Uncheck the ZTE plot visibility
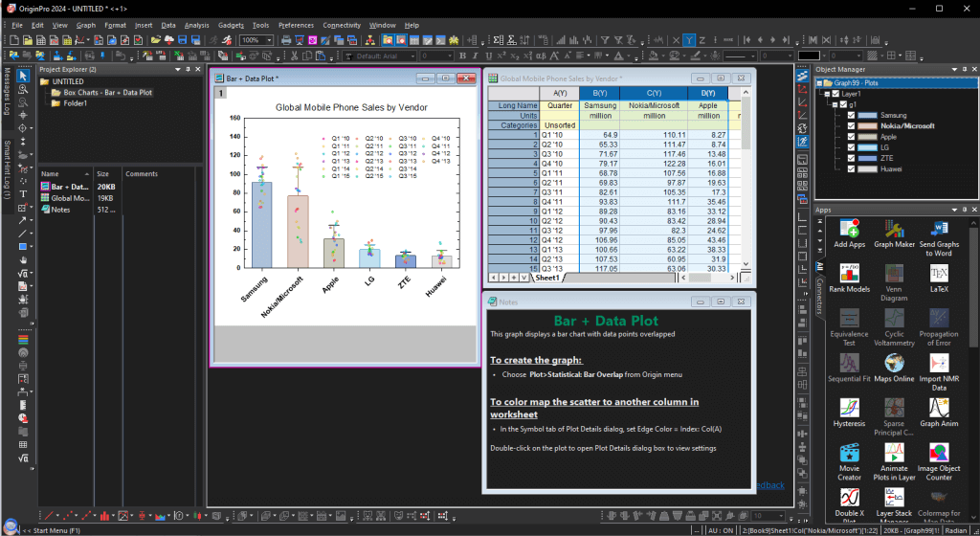Viewport: 980px width, 536px height. click(x=851, y=158)
